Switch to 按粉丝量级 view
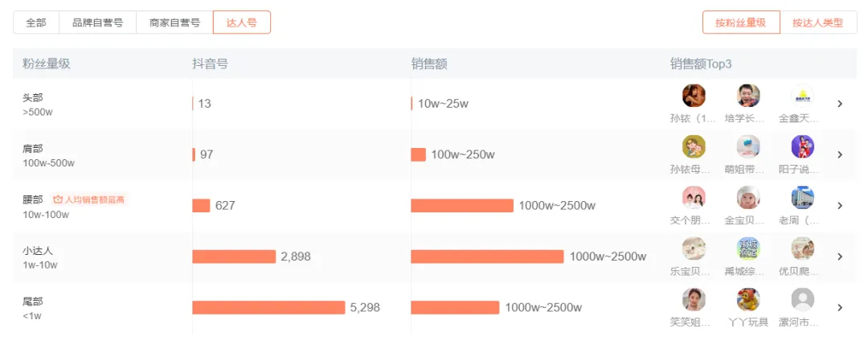Screen dimensions: 868x349 (741, 23)
